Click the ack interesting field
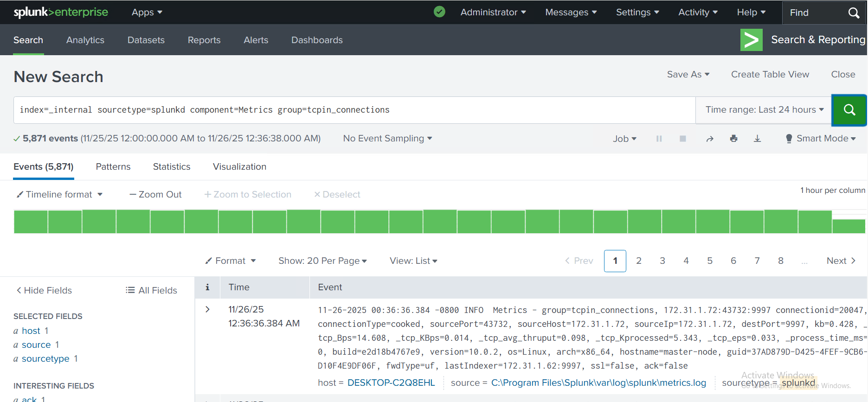This screenshot has height=402, width=868. coord(29,399)
